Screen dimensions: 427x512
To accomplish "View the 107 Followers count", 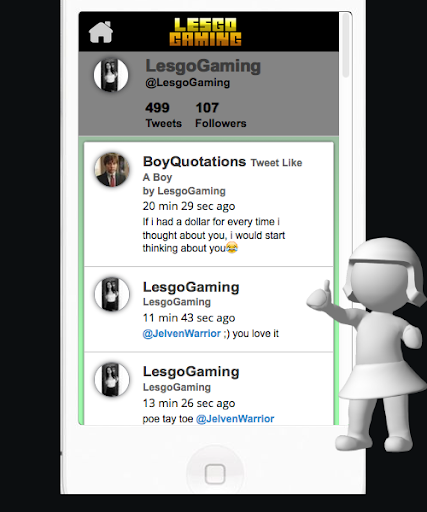I will (x=221, y=115).
